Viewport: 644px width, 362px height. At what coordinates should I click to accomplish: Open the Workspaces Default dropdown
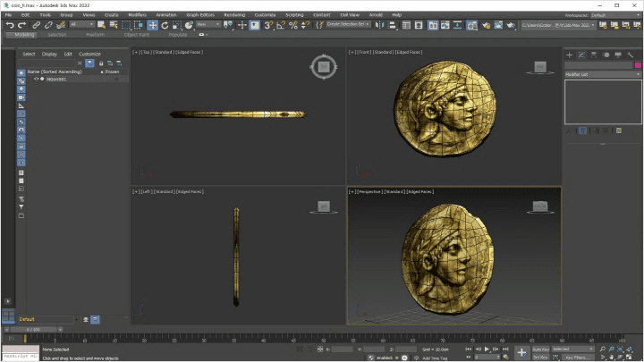(614, 15)
